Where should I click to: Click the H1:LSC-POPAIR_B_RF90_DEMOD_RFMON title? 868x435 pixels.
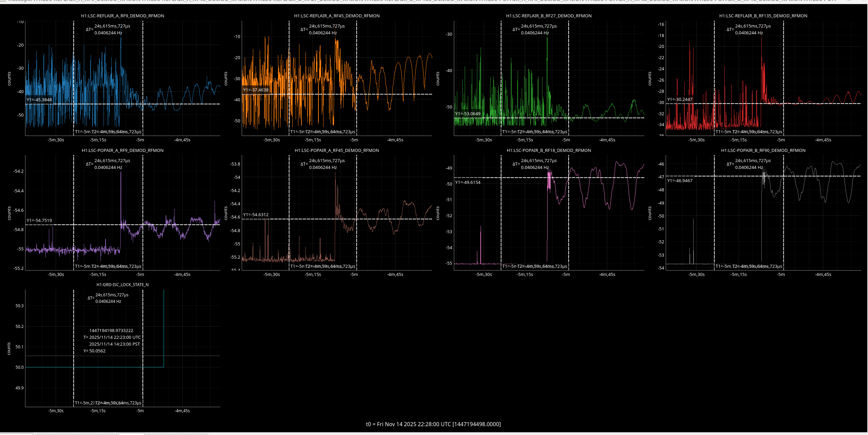(x=763, y=150)
